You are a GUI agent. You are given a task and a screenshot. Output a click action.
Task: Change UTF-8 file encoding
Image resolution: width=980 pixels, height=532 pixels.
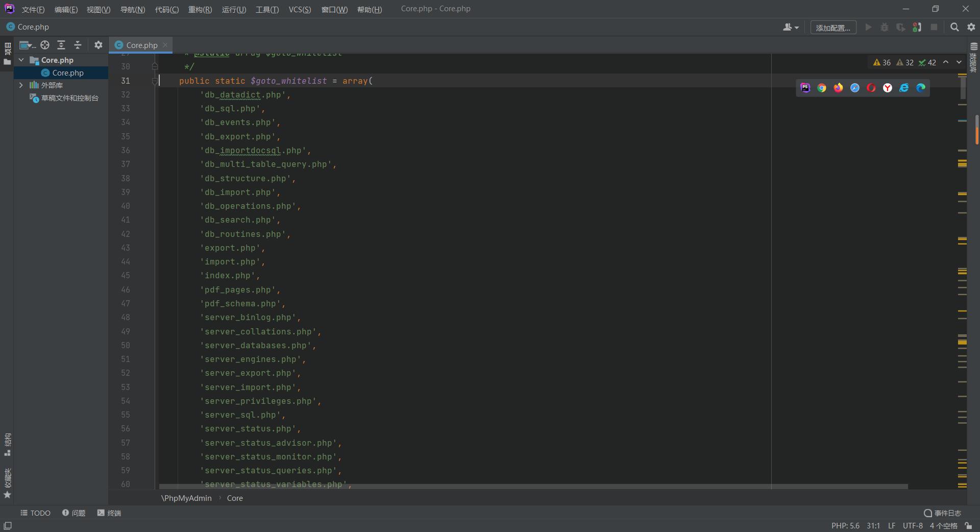point(913,526)
